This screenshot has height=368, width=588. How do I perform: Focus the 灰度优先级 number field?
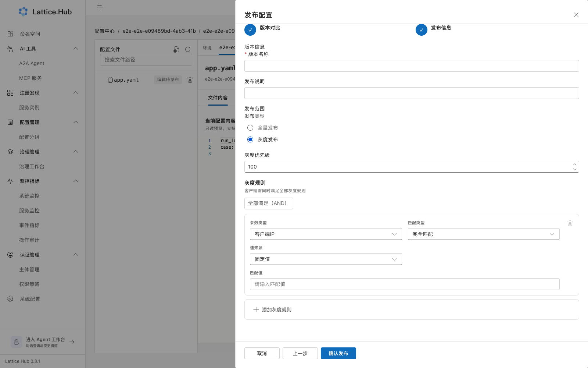coord(412,167)
